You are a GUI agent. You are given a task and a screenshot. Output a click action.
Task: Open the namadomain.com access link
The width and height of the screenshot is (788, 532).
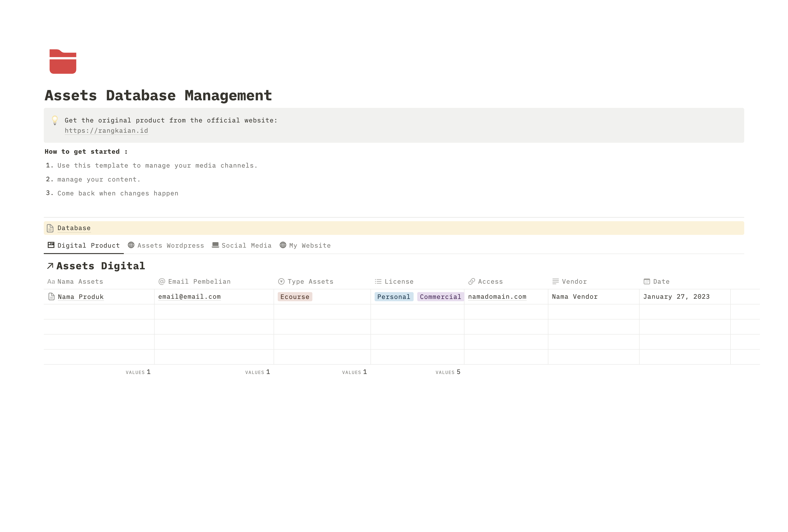pyautogui.click(x=497, y=297)
